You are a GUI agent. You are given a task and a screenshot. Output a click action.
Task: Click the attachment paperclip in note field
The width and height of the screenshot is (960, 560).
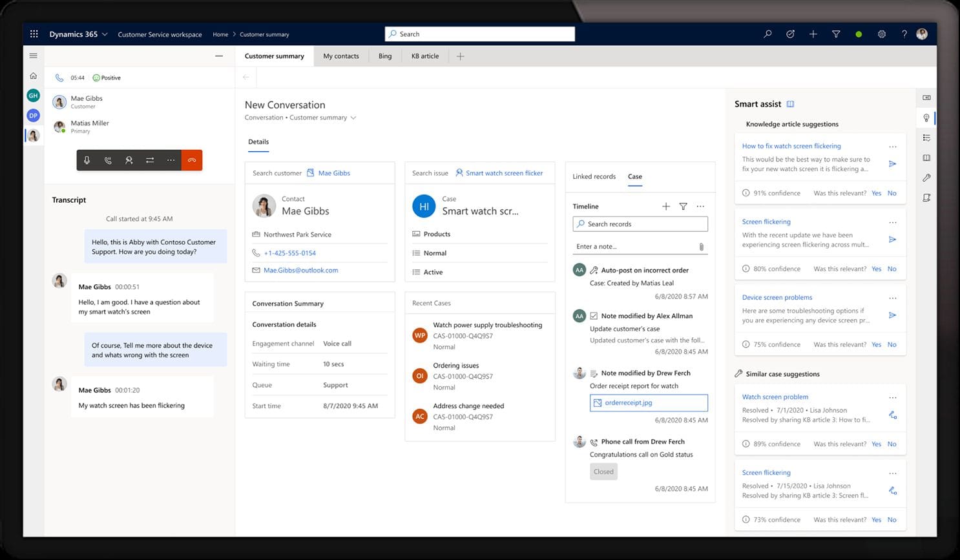pos(702,247)
